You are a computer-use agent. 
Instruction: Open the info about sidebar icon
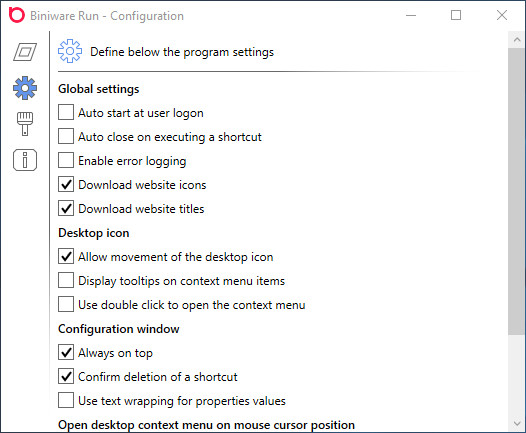coord(25,160)
